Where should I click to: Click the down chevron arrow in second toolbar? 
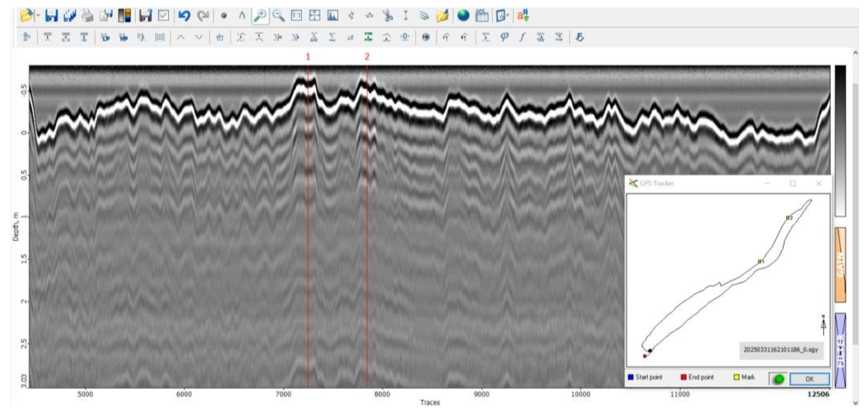point(199,37)
